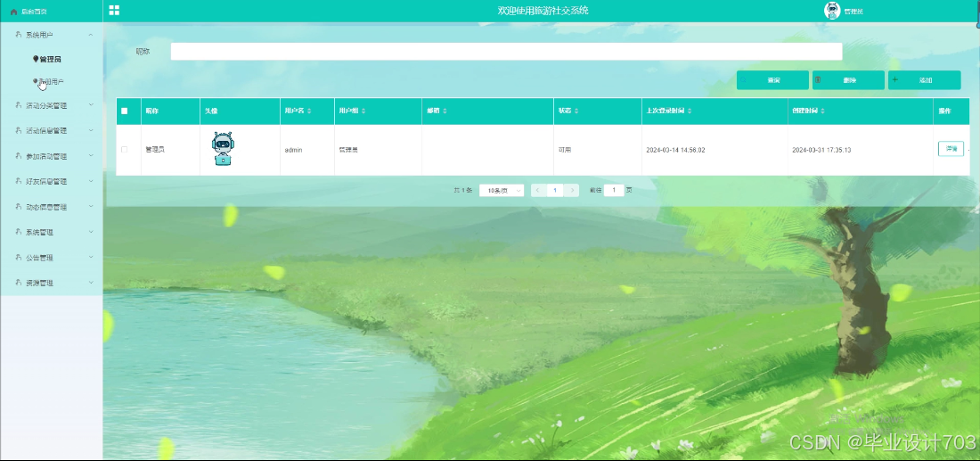Click the four-square grid icon in the header
The image size is (980, 461).
click(114, 10)
